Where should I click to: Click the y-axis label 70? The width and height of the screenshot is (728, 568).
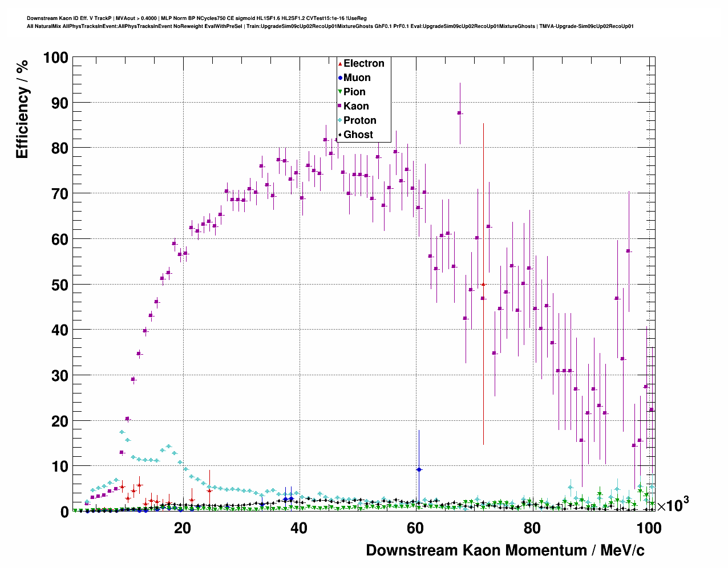point(60,194)
